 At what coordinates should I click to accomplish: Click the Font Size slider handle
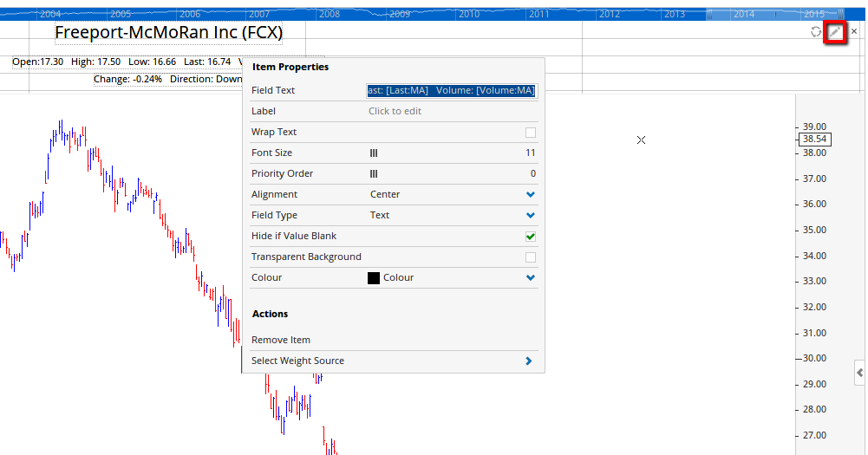374,153
